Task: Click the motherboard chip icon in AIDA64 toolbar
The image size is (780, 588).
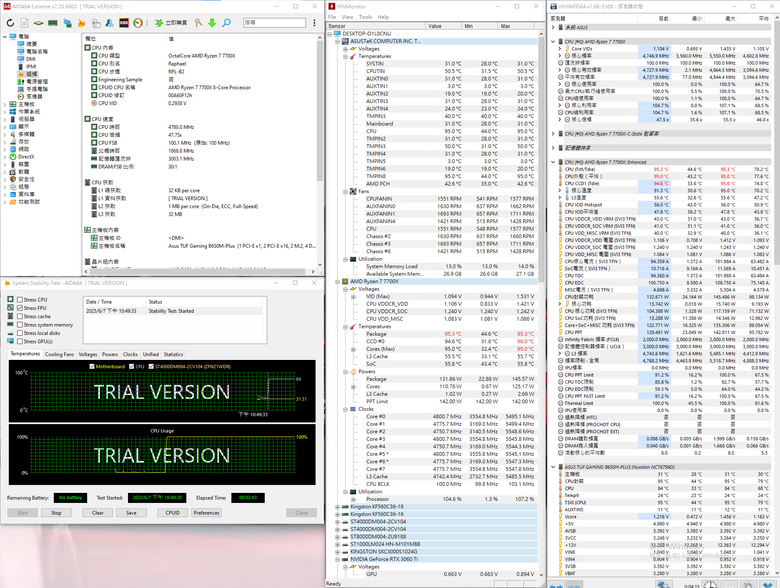Action: tap(38, 23)
